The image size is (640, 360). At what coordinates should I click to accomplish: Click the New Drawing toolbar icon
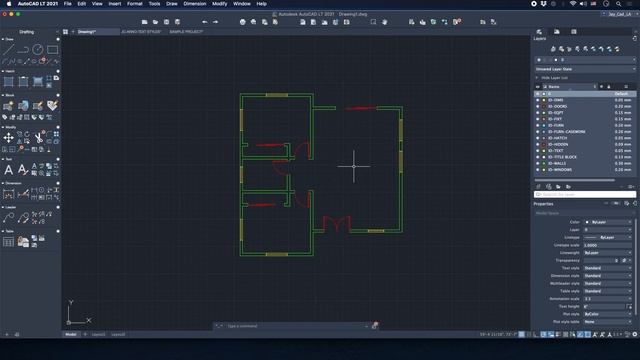pos(144,22)
